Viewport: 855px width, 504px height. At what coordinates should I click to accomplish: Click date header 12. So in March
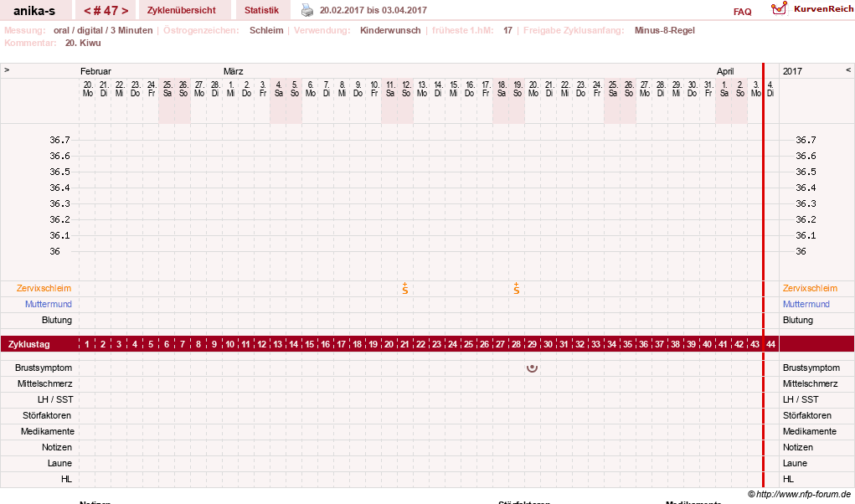[x=406, y=89]
